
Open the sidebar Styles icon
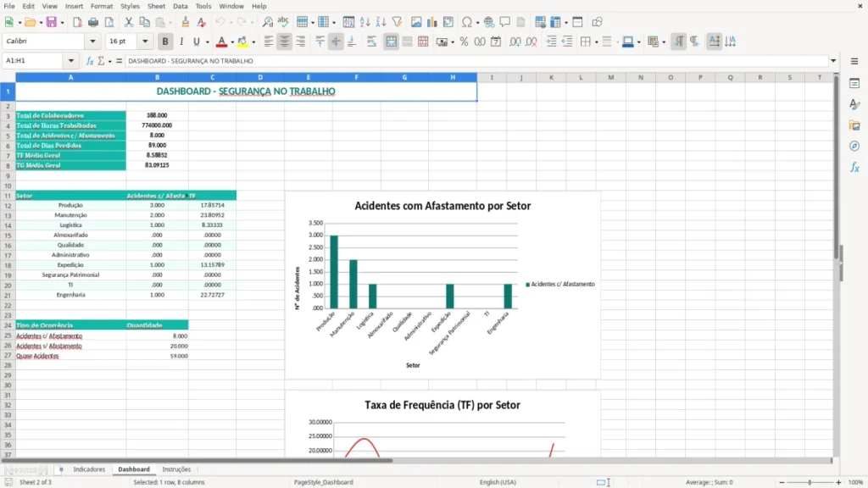(x=854, y=104)
